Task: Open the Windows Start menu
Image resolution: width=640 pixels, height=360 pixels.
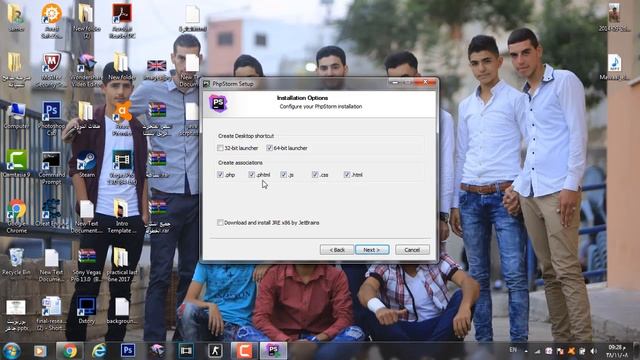Action: [x=11, y=351]
